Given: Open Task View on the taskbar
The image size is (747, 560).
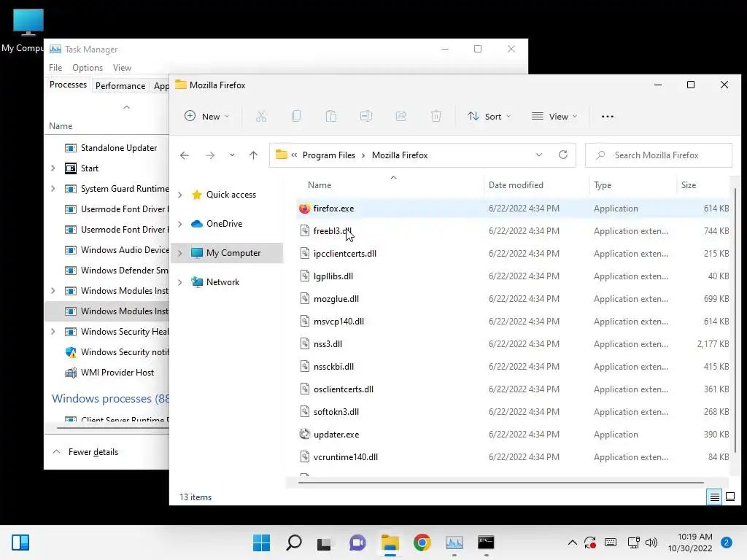Looking at the screenshot, I should (325, 543).
